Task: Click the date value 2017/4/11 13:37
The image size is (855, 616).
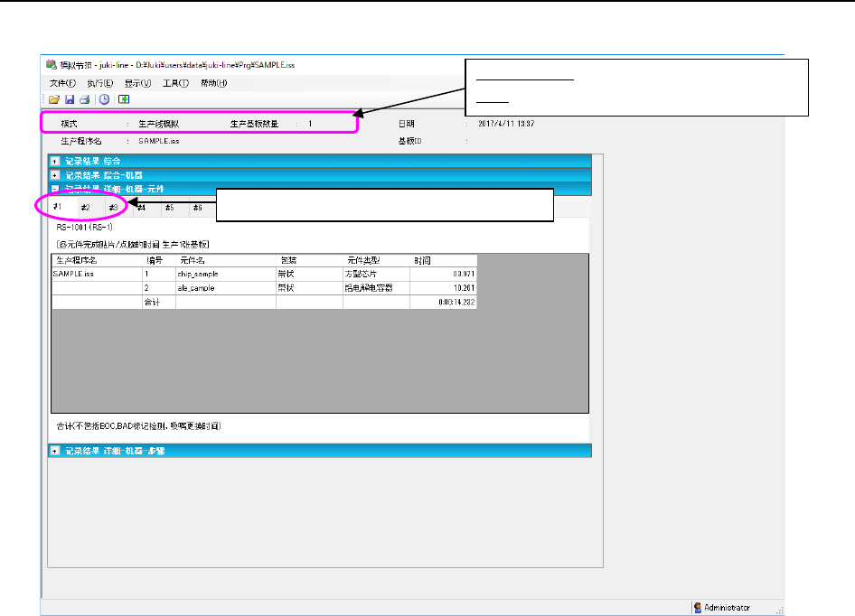Action: [506, 124]
